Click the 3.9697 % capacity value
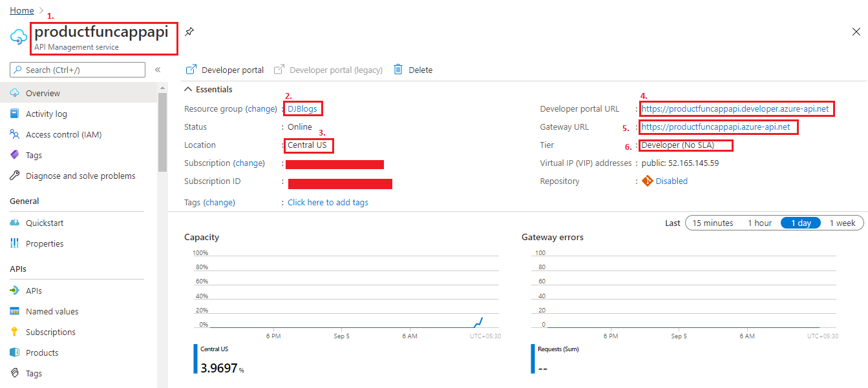The height and width of the screenshot is (388, 868). pos(222,368)
